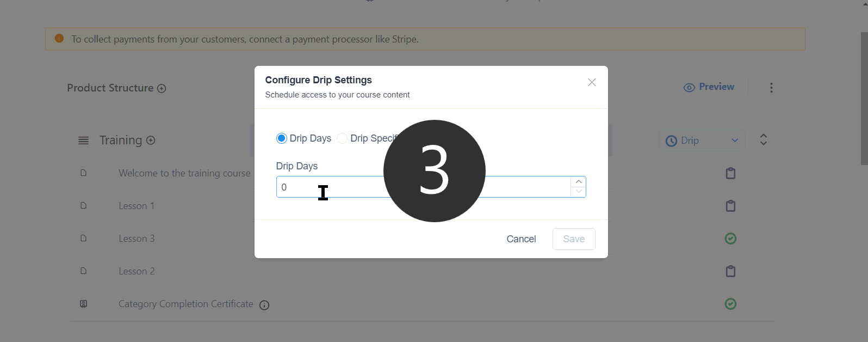Image resolution: width=868 pixels, height=342 pixels.
Task: Click the Welcome to the training course lesson
Action: click(184, 173)
